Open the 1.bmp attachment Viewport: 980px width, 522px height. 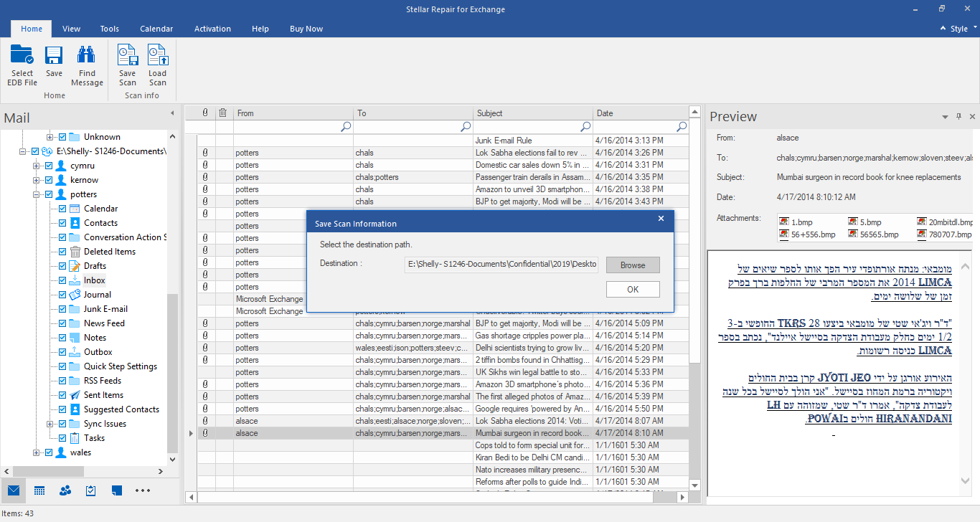796,222
